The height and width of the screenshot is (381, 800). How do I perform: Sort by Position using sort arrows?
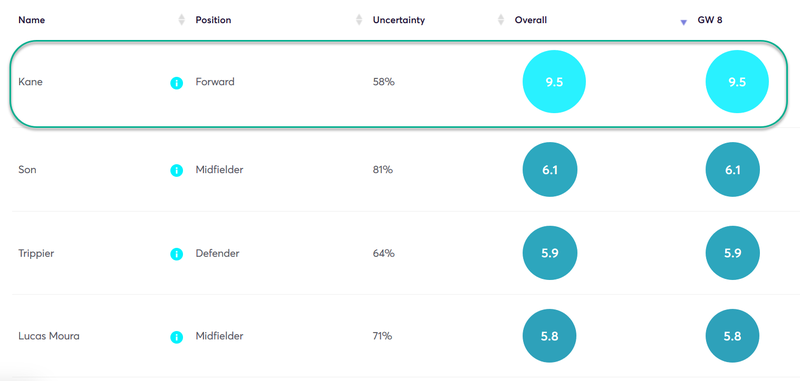tap(359, 20)
